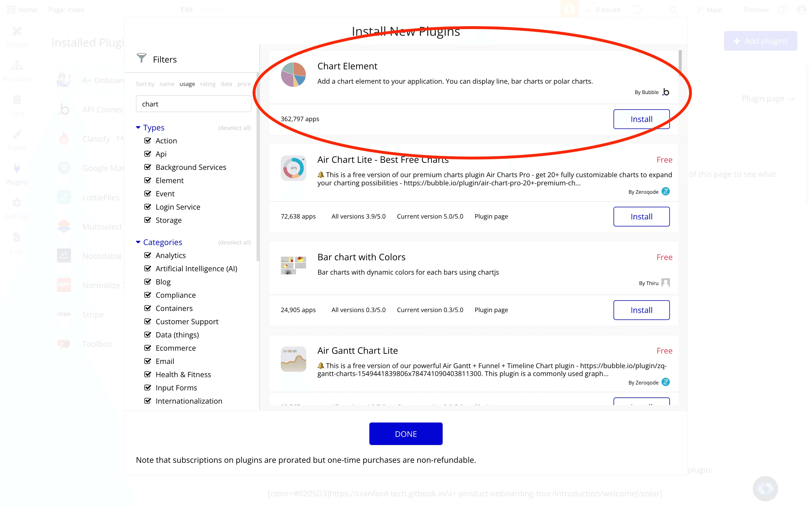The height and width of the screenshot is (507, 812).
Task: Uncheck the Analytics category checkbox
Action: [148, 255]
